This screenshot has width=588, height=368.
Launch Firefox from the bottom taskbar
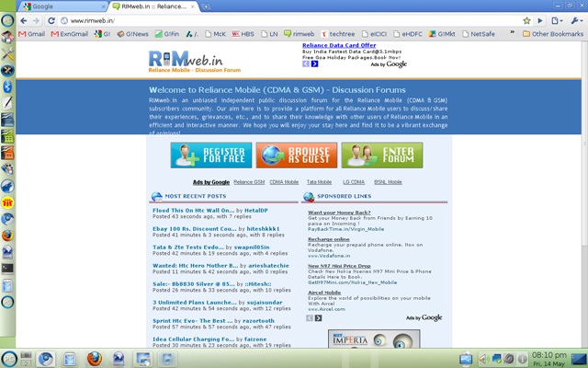coord(94,358)
